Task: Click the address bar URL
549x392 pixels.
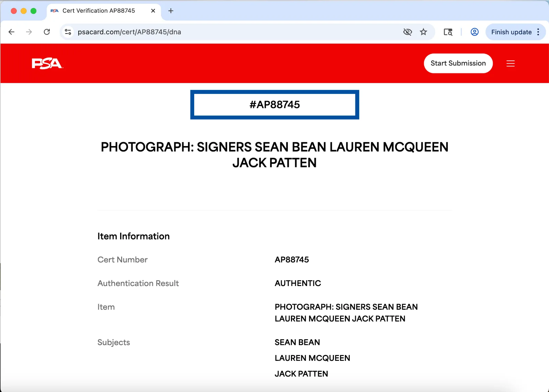Action: 129,32
